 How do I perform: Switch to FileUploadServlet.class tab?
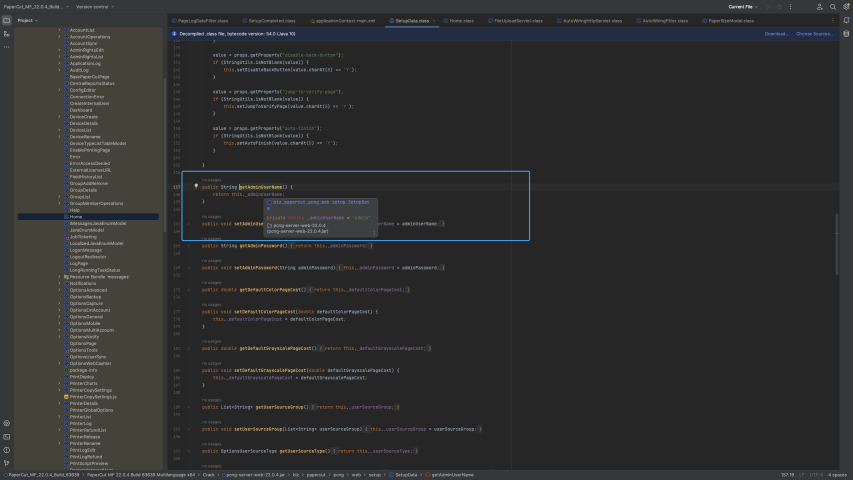[x=515, y=21]
